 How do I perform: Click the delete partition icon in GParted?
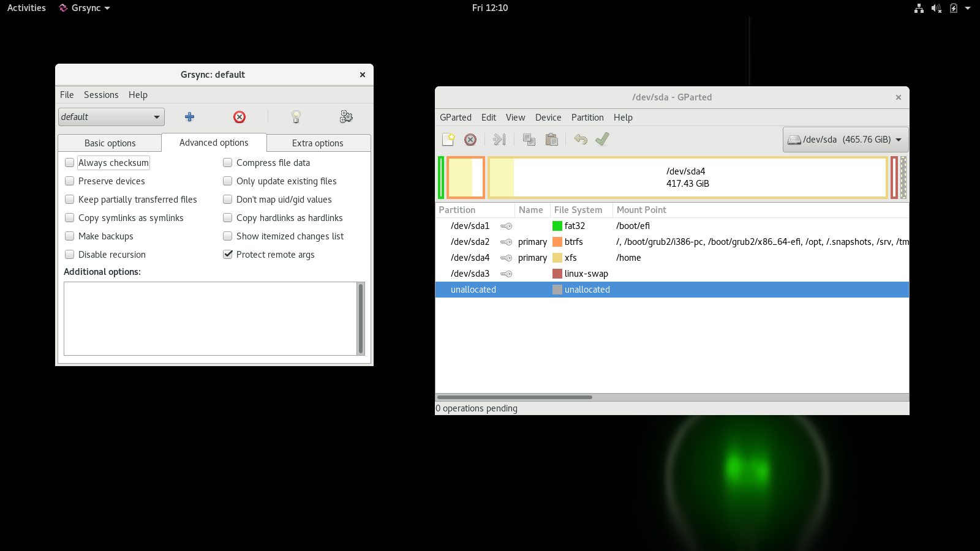pyautogui.click(x=470, y=140)
